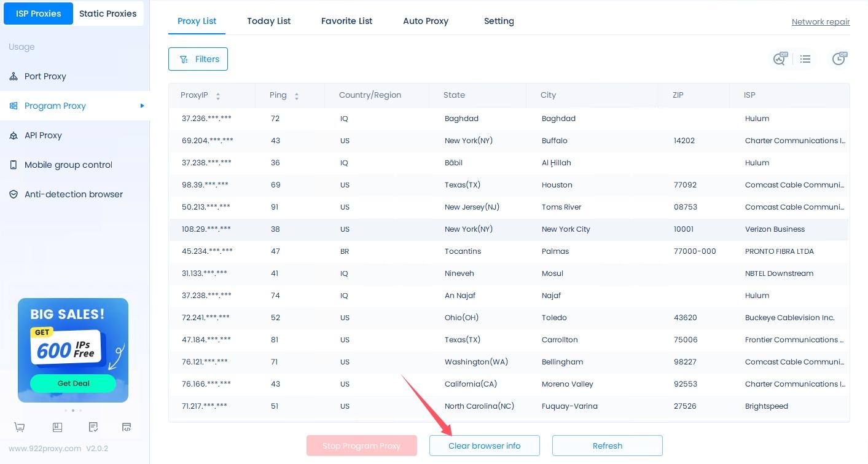Click the Anti-detection browser shield icon

pyautogui.click(x=14, y=195)
